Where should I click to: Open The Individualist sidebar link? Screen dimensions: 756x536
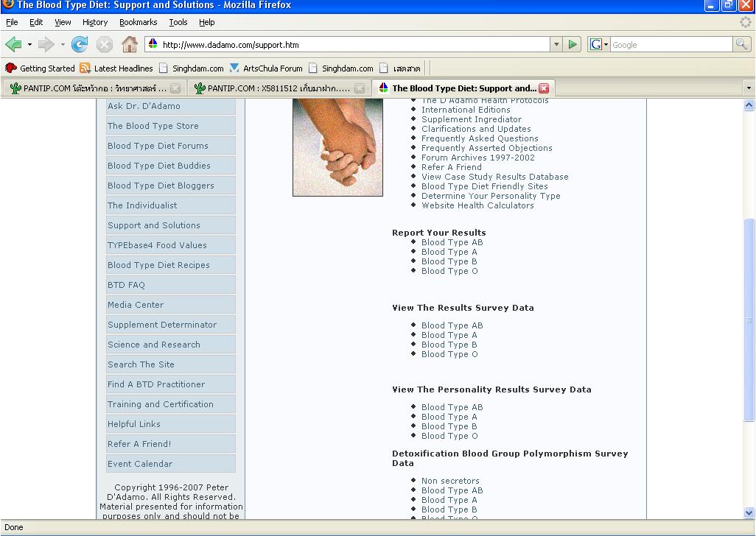click(171, 205)
